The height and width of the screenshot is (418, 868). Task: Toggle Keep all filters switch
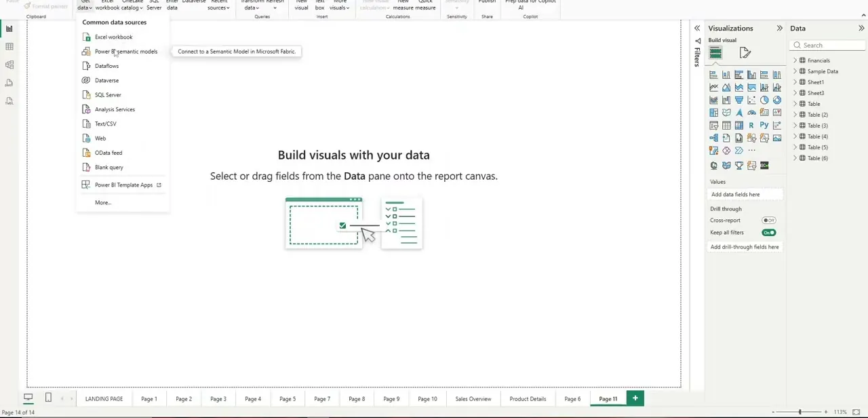(768, 233)
